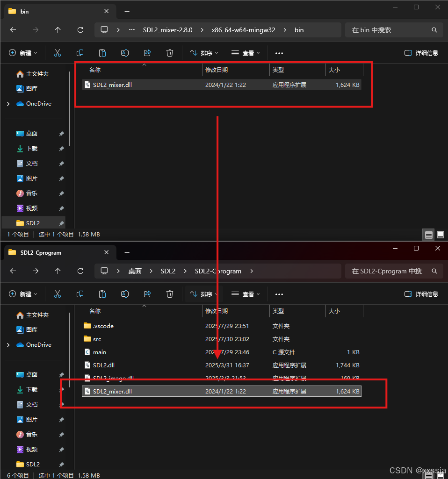Open the see-more ... toolbar menu
The height and width of the screenshot is (479, 448).
click(279, 53)
